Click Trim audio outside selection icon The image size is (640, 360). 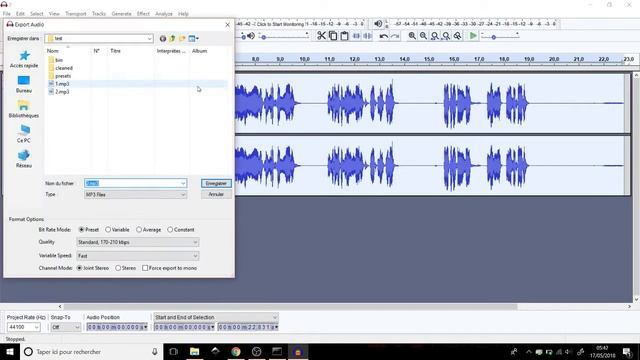356,36
